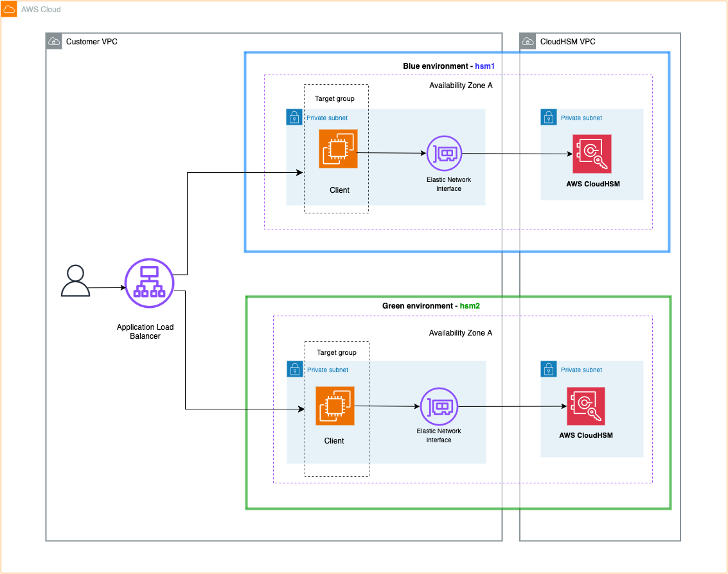The height and width of the screenshot is (574, 728).
Task: Click the lock icon of Green environment CloudHSM subnet
Action: click(x=548, y=369)
